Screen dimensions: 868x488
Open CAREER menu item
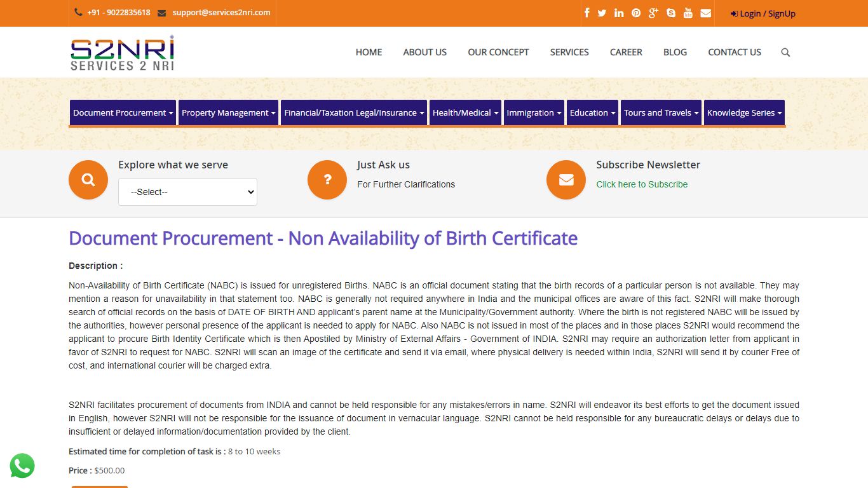[x=626, y=52]
